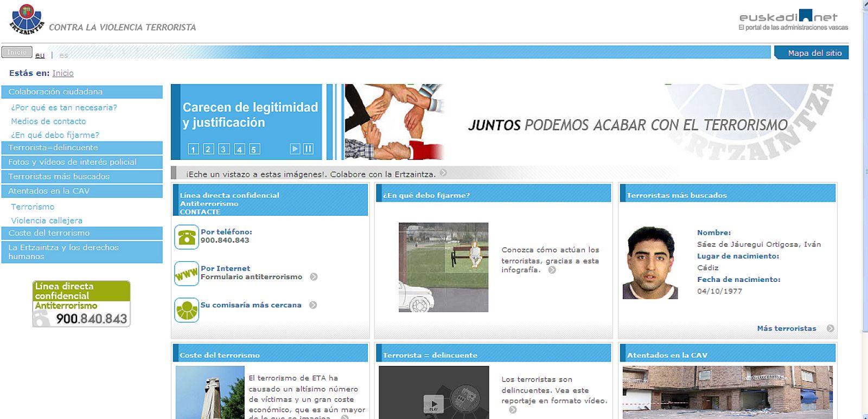Click the green telephone contact icon
Screen dimensions: 868x419
click(187, 237)
